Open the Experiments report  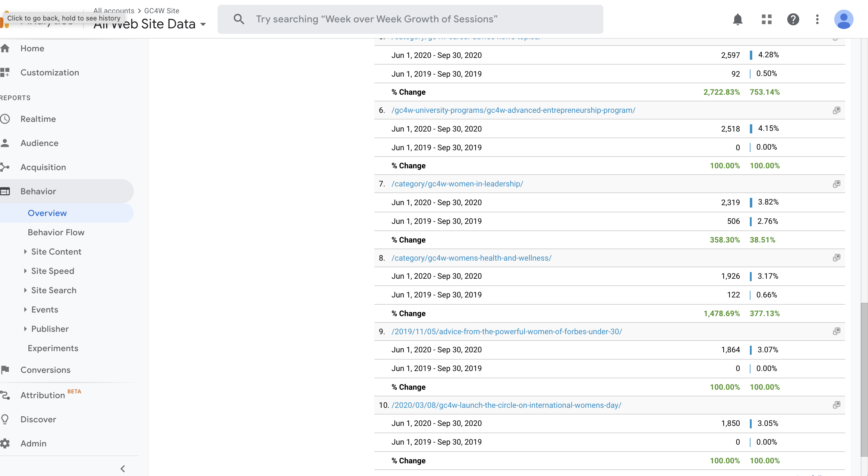[x=53, y=348]
